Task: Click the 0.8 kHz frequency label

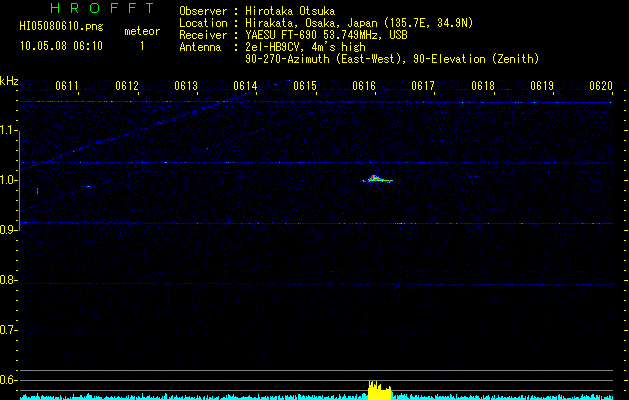Action: [x=7, y=280]
